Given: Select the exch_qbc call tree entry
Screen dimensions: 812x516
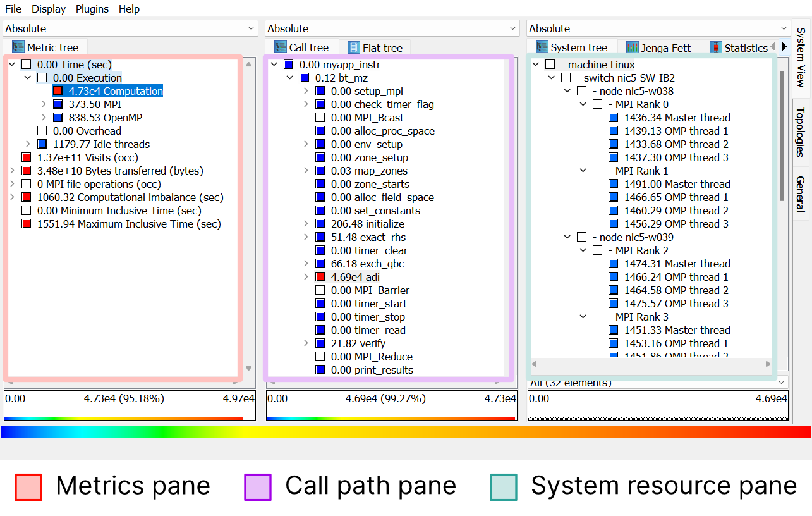Looking at the screenshot, I should pyautogui.click(x=367, y=264).
